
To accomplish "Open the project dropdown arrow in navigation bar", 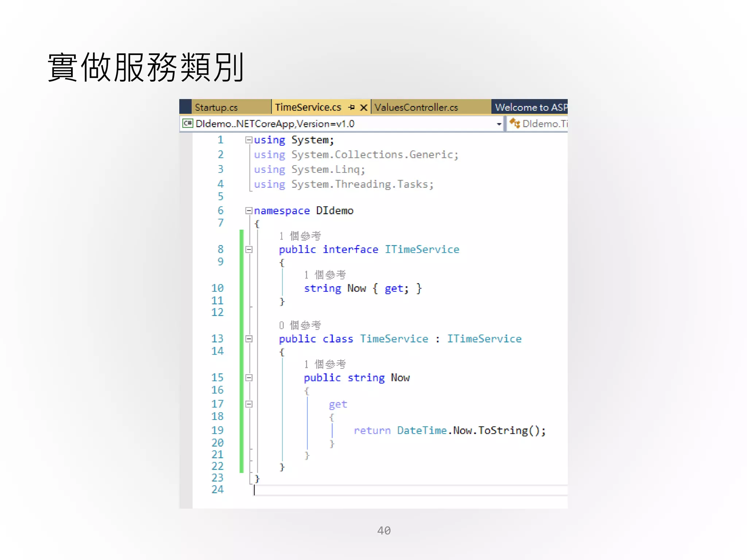I will click(499, 124).
